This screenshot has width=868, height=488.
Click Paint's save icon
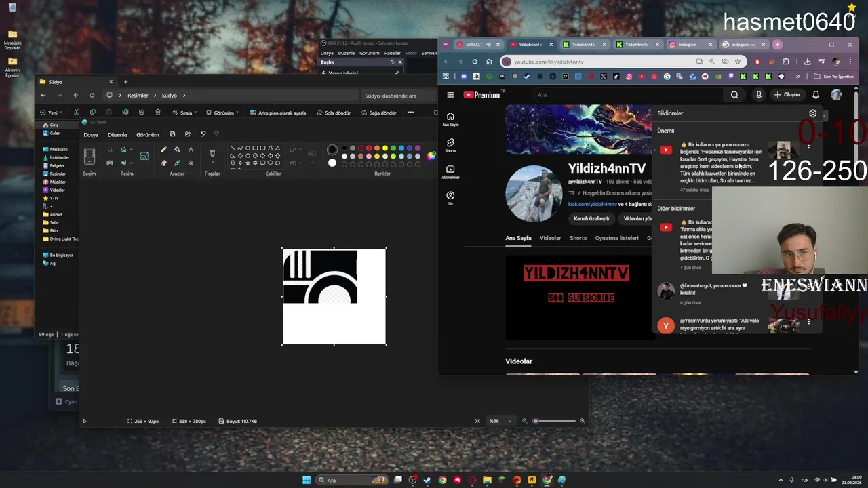coord(172,134)
